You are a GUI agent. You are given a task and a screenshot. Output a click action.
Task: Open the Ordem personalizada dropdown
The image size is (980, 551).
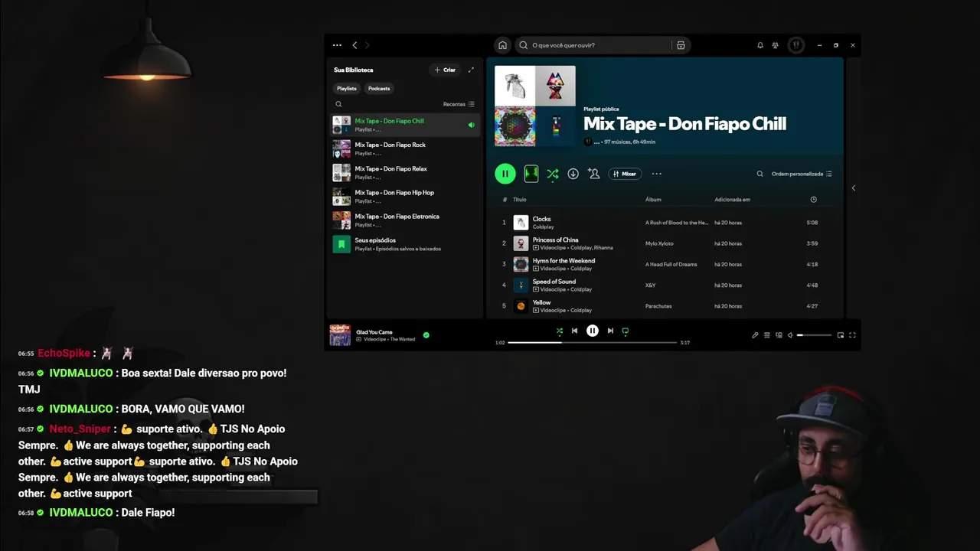(802, 174)
